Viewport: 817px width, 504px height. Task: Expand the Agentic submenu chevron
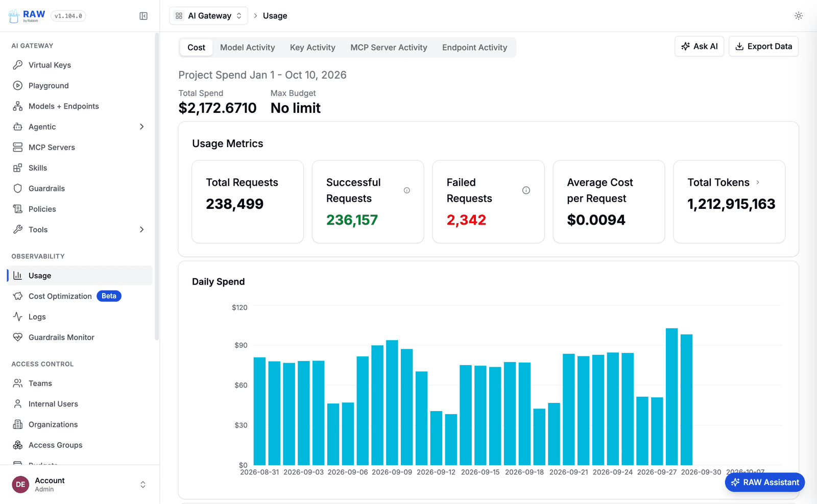coord(142,127)
